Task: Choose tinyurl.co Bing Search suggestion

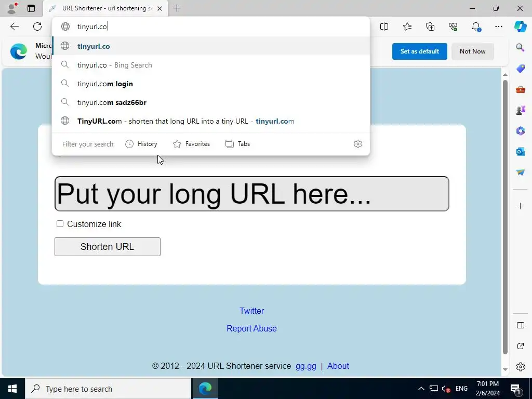Action: (x=211, y=65)
